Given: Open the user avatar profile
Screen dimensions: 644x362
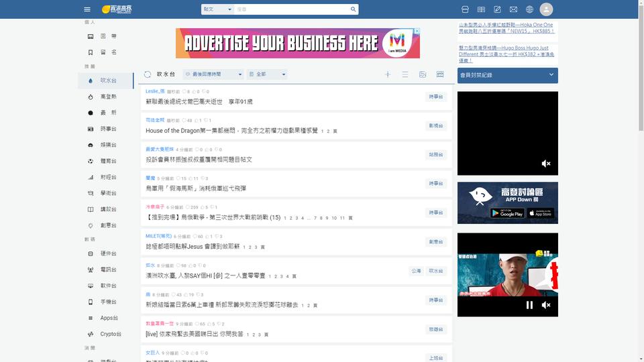Looking at the screenshot, I should point(546,9).
